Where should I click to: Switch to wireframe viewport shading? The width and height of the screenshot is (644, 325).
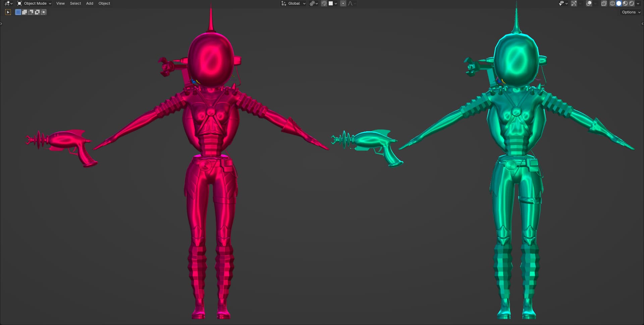[612, 3]
